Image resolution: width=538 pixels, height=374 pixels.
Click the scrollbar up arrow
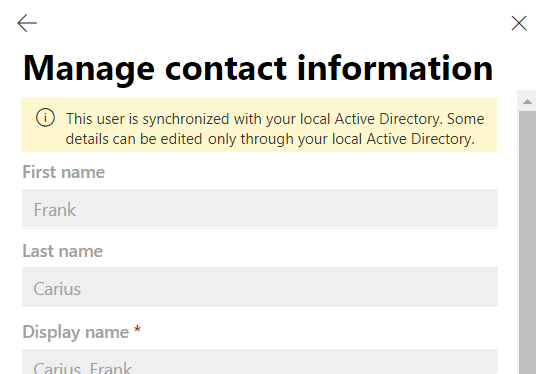tap(527, 102)
